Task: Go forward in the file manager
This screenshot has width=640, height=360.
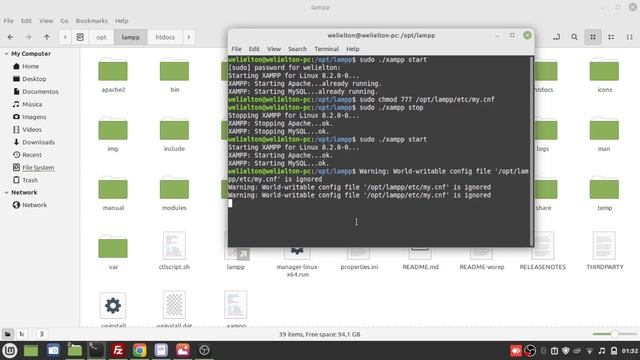Action: tap(28, 37)
